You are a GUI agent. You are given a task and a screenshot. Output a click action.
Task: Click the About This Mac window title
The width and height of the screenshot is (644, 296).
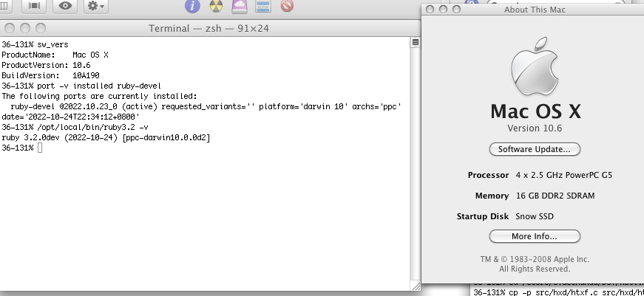click(535, 10)
